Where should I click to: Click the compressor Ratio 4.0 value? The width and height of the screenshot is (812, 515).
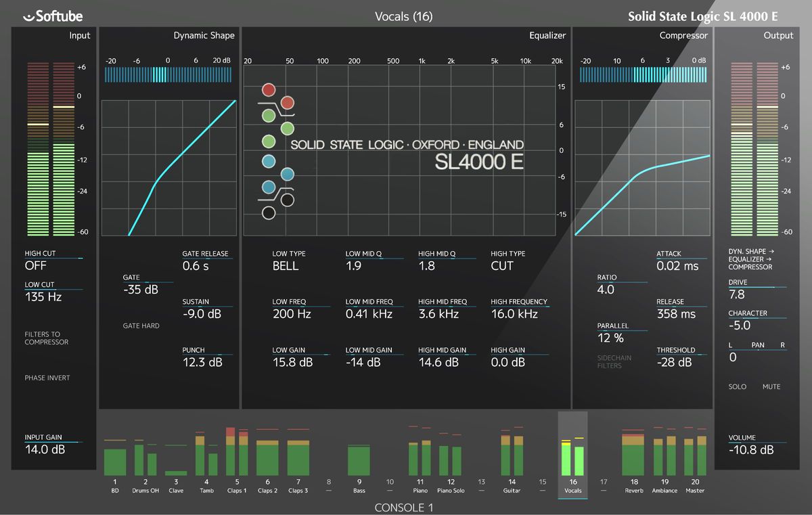[606, 290]
